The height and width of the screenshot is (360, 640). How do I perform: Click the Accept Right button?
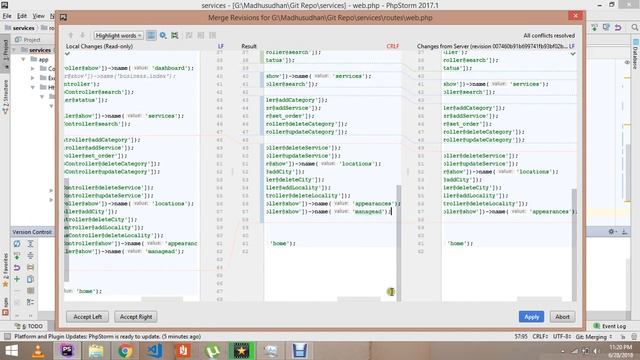tap(136, 317)
